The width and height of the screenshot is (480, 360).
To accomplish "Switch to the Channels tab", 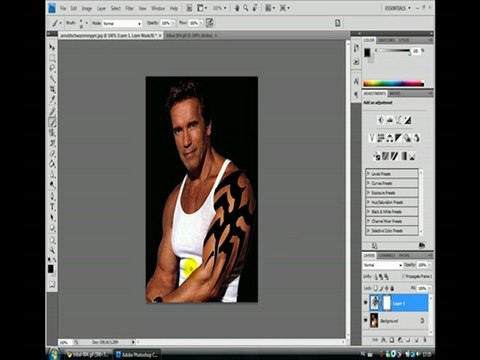I will (x=387, y=255).
